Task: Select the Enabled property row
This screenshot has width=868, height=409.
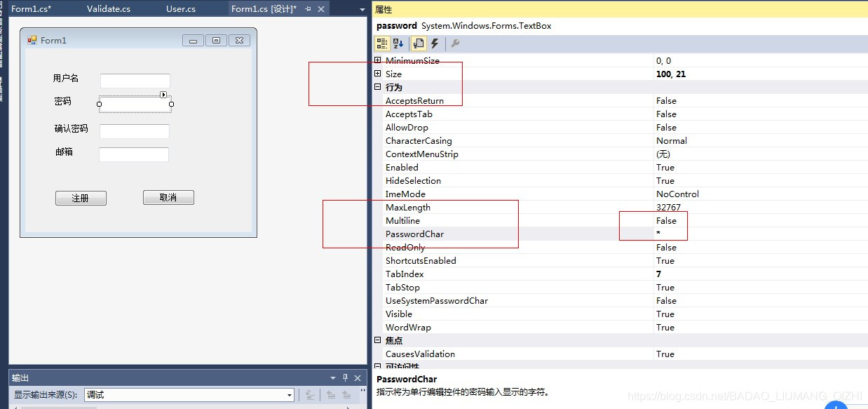Action: [621, 168]
